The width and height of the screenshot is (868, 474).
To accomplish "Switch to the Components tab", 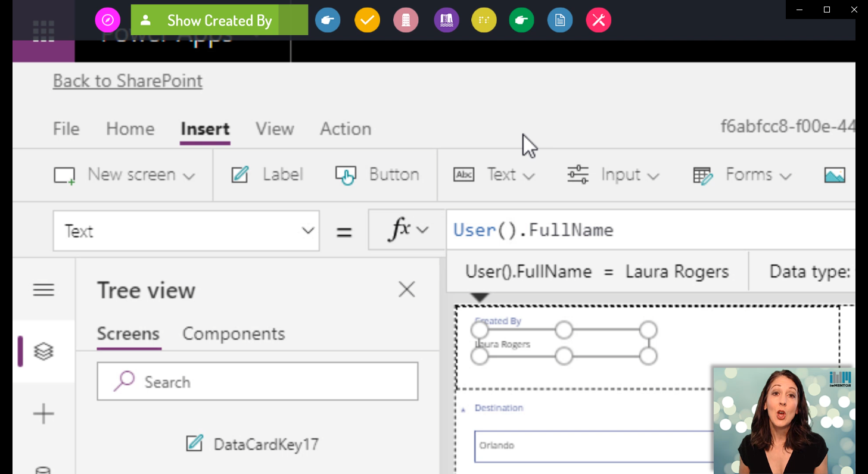I will [x=234, y=333].
